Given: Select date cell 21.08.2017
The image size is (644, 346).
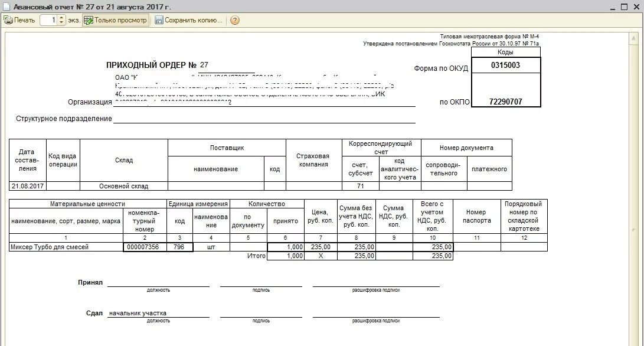Looking at the screenshot, I should tap(28, 186).
